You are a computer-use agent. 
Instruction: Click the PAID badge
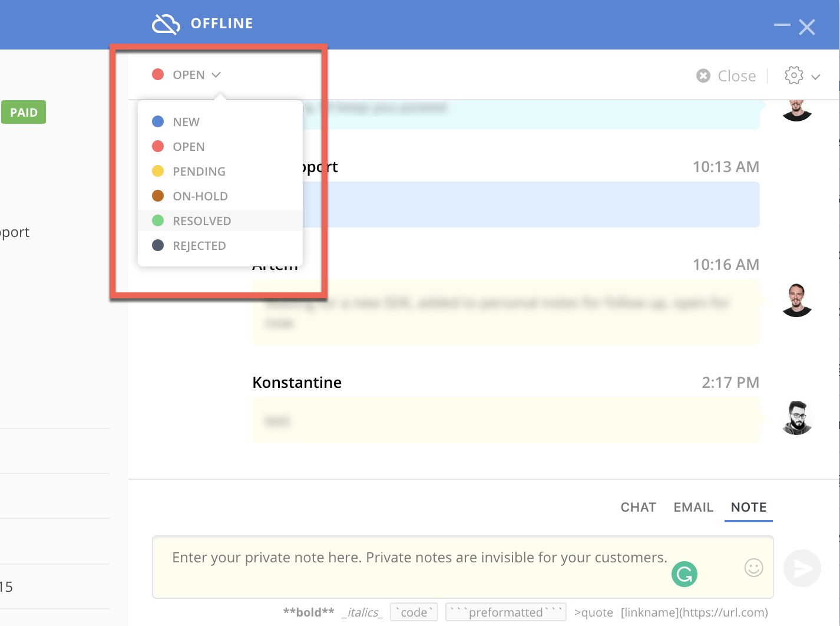tap(24, 113)
